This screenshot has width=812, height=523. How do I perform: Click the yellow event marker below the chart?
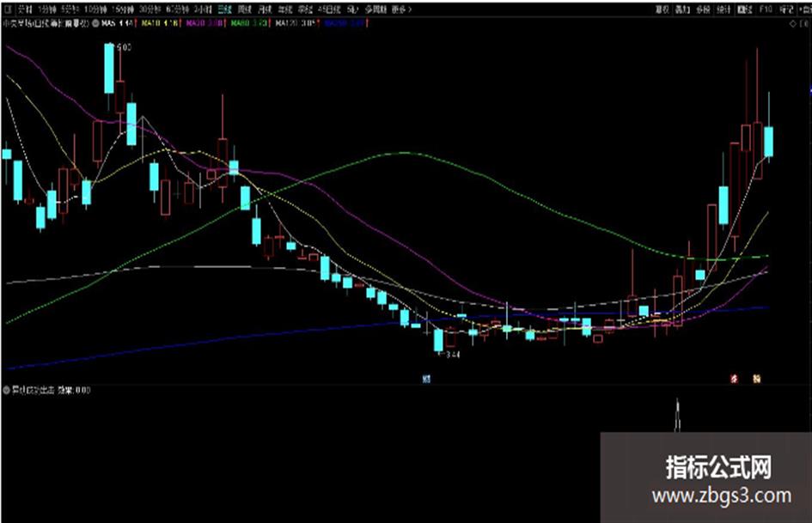(757, 379)
